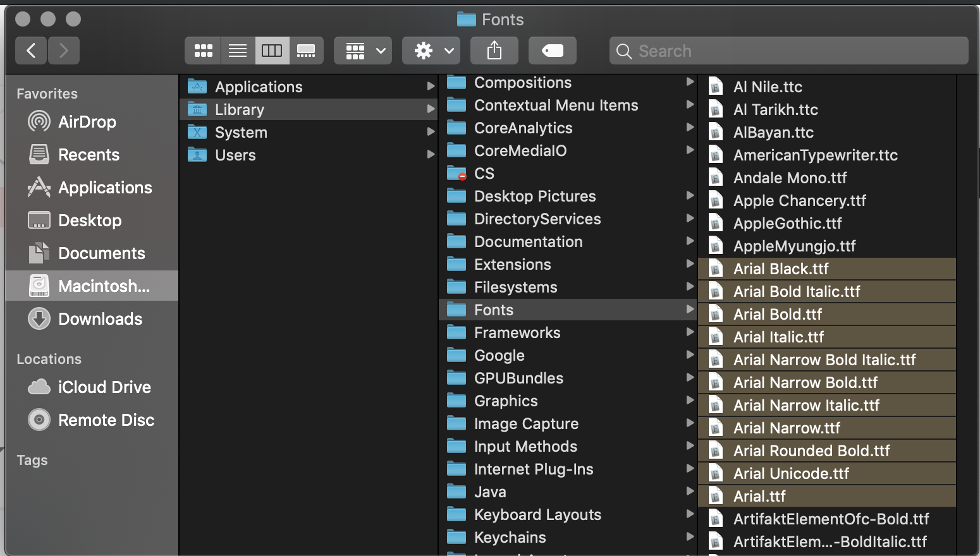Viewport: 980px width, 556px height.
Task: Open the group-by arrangement dropdown
Action: (x=363, y=51)
